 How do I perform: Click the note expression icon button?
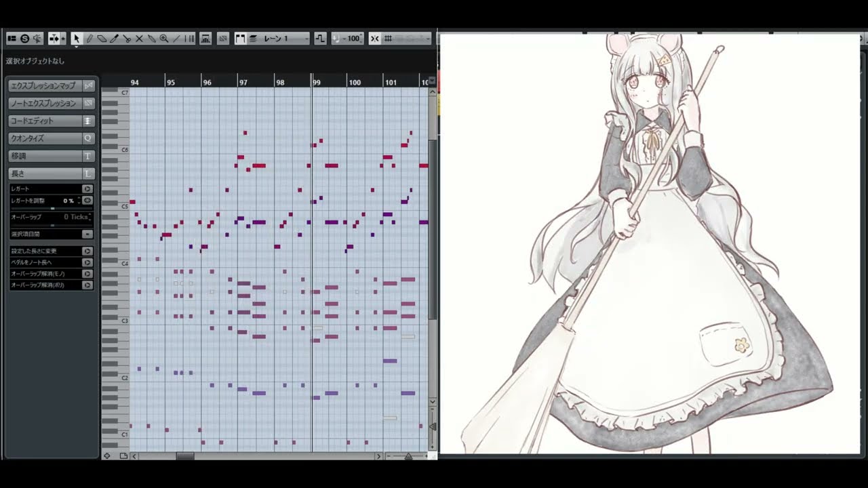(88, 103)
